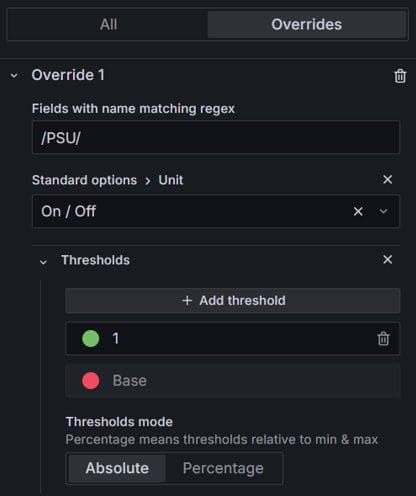Viewport: 416px width, 496px height.
Task: Clear the On / Off unit selection
Action: coord(358,211)
